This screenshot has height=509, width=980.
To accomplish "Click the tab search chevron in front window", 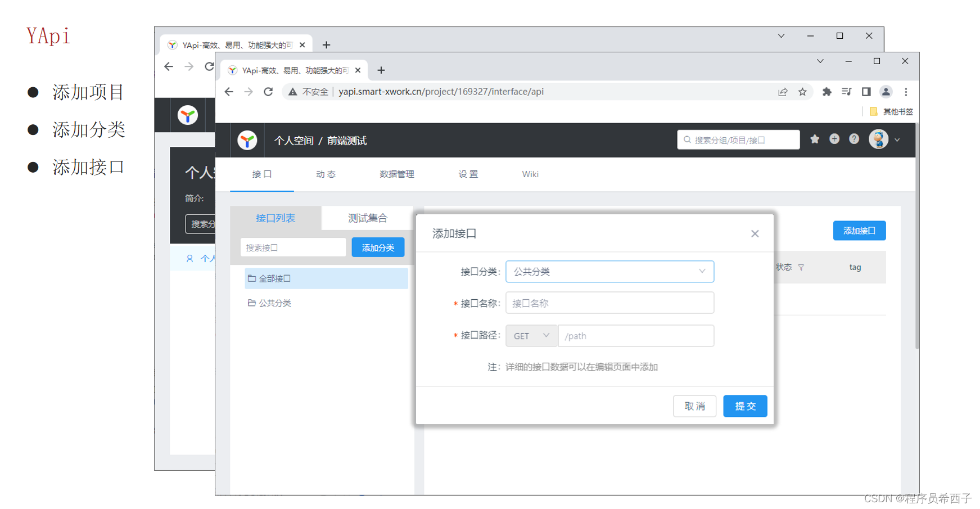I will (820, 61).
